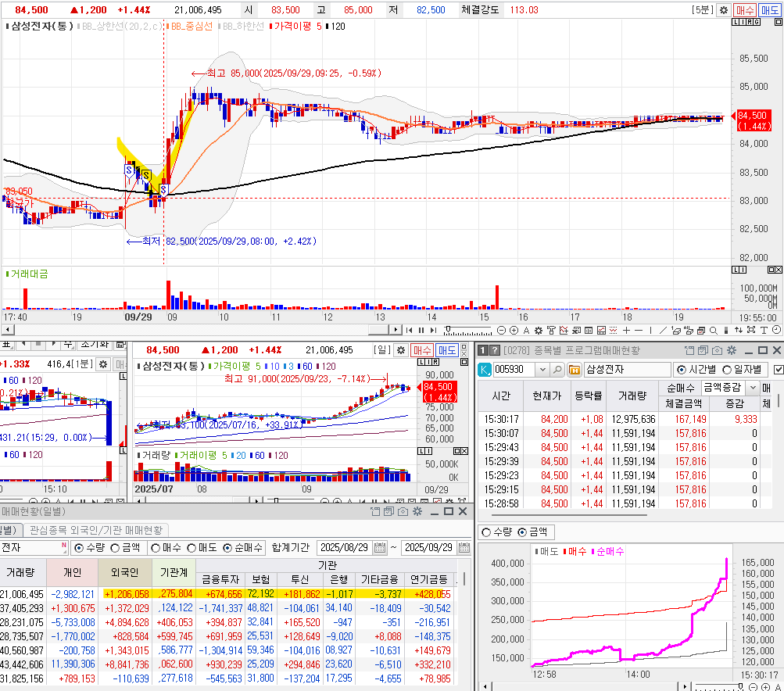
Task: Click the 외국인 column header
Action: pyautogui.click(x=124, y=573)
